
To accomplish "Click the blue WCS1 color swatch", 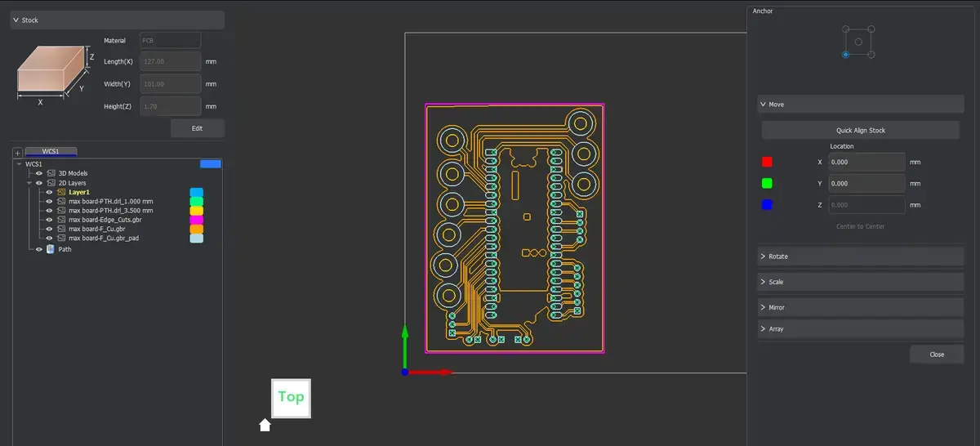I will 211,164.
